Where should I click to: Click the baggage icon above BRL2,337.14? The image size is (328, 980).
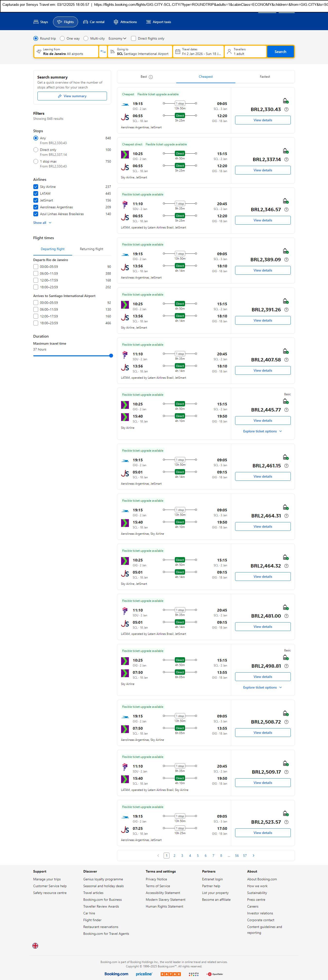coord(285,151)
